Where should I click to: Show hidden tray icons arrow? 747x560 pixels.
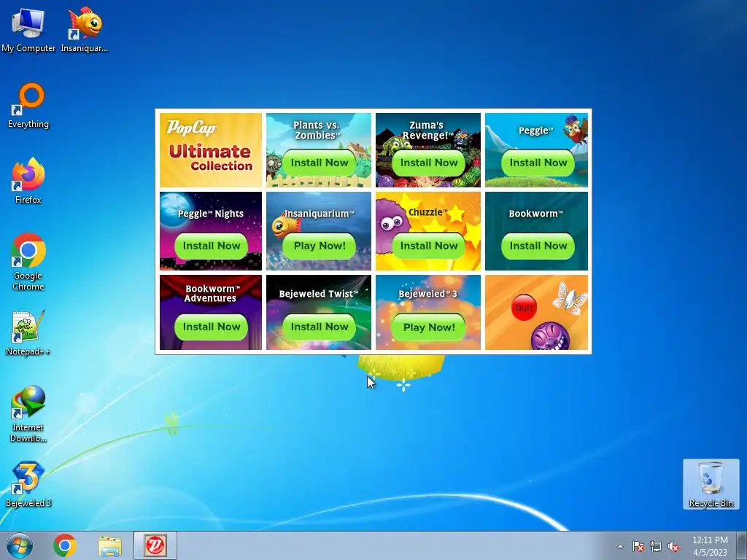coord(620,546)
